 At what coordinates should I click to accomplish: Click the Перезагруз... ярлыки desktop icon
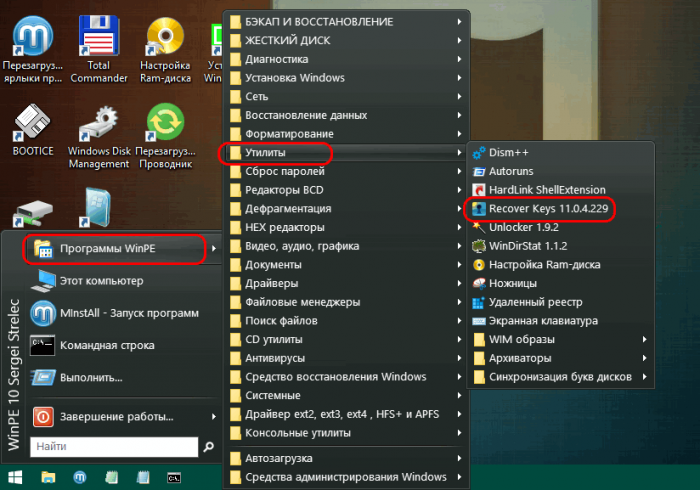[x=33, y=50]
